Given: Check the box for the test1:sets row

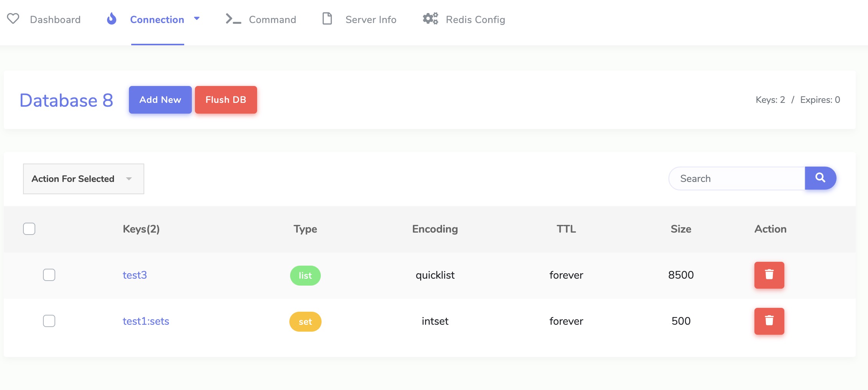Looking at the screenshot, I should 49,321.
